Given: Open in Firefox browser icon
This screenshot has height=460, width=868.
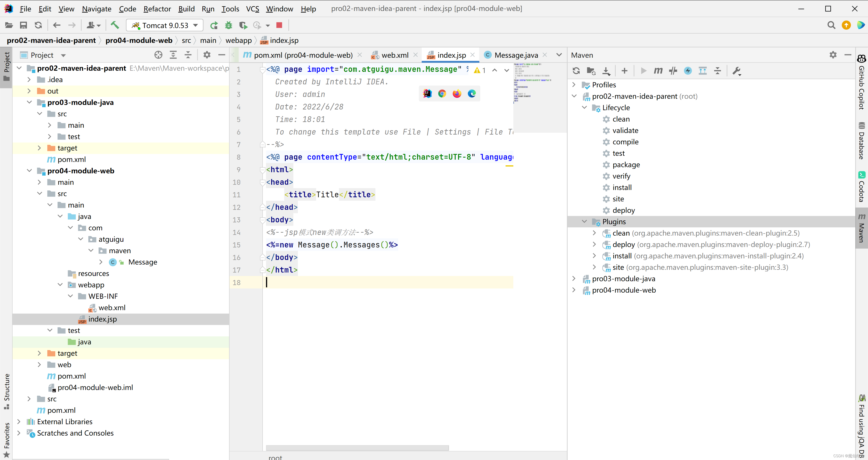Looking at the screenshot, I should tap(457, 94).
